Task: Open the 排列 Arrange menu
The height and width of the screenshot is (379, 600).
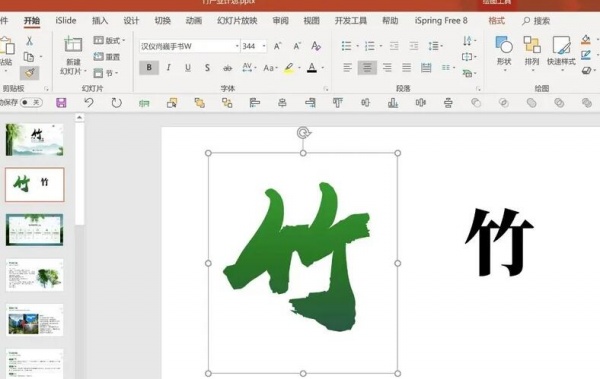Action: click(x=532, y=54)
